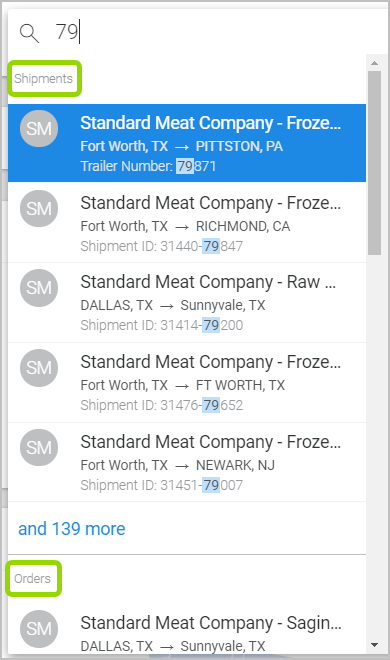
Task: Open the Standard Meat Company Sagin... order
Action: click(x=187, y=630)
